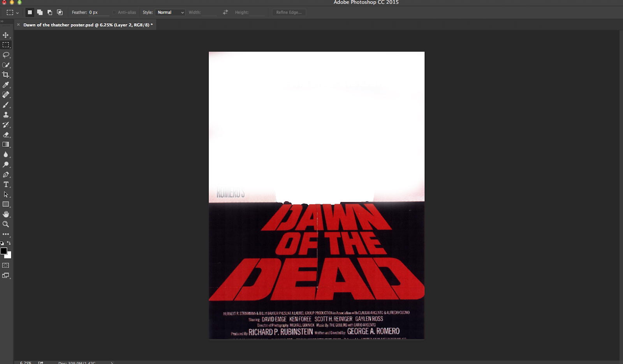Screen dimensions: 623x364
Task: Choose Intersect with selection mode
Action: 60,12
